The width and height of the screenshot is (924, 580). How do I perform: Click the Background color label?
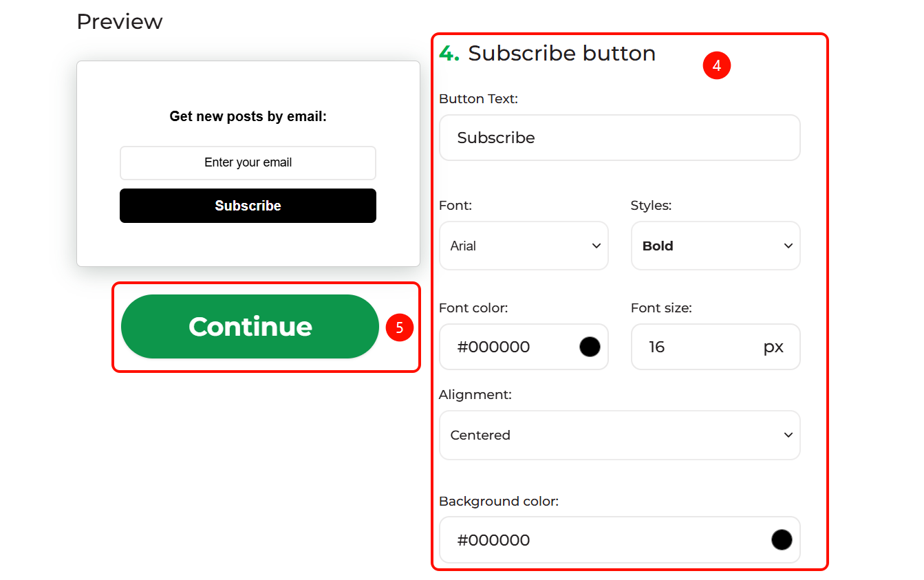click(x=499, y=502)
